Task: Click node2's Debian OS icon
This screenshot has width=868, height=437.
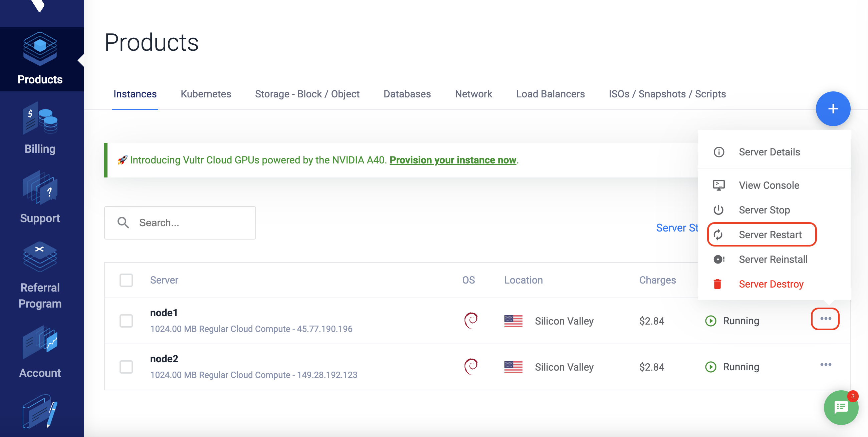Action: point(471,367)
